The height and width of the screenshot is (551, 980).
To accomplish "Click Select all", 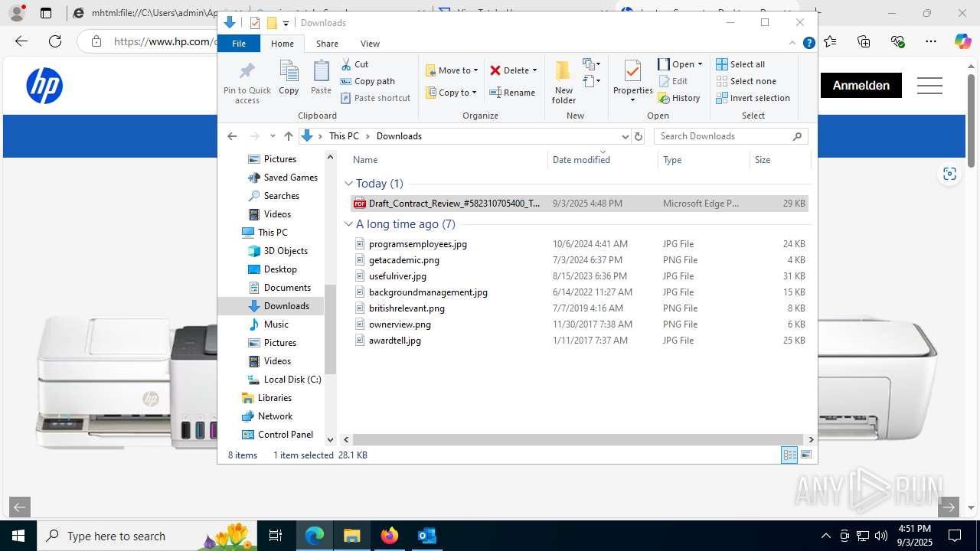I will pos(740,64).
